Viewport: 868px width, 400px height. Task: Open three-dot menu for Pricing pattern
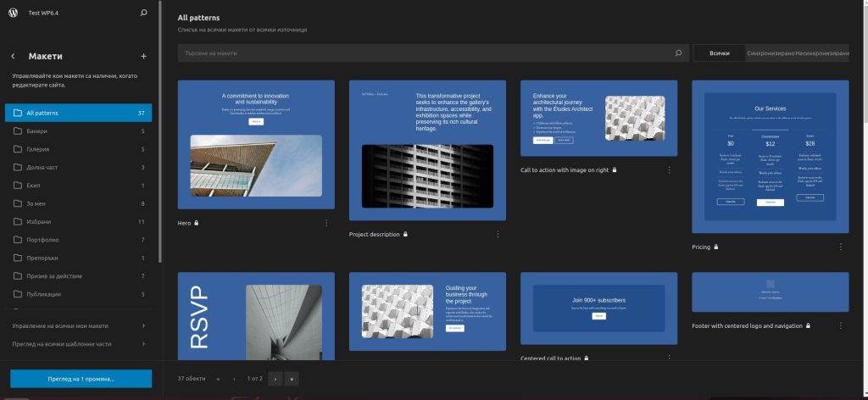tap(841, 247)
